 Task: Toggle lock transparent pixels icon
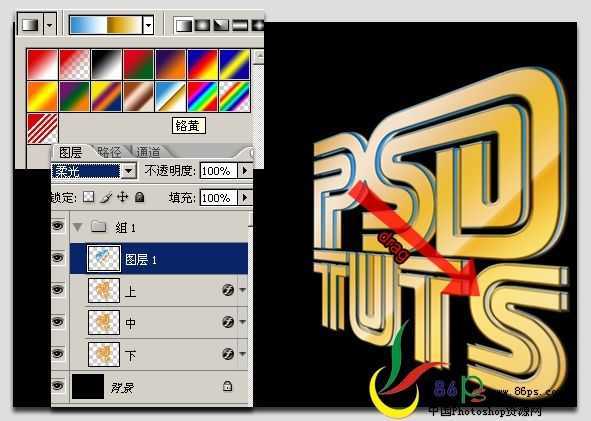pyautogui.click(x=89, y=197)
